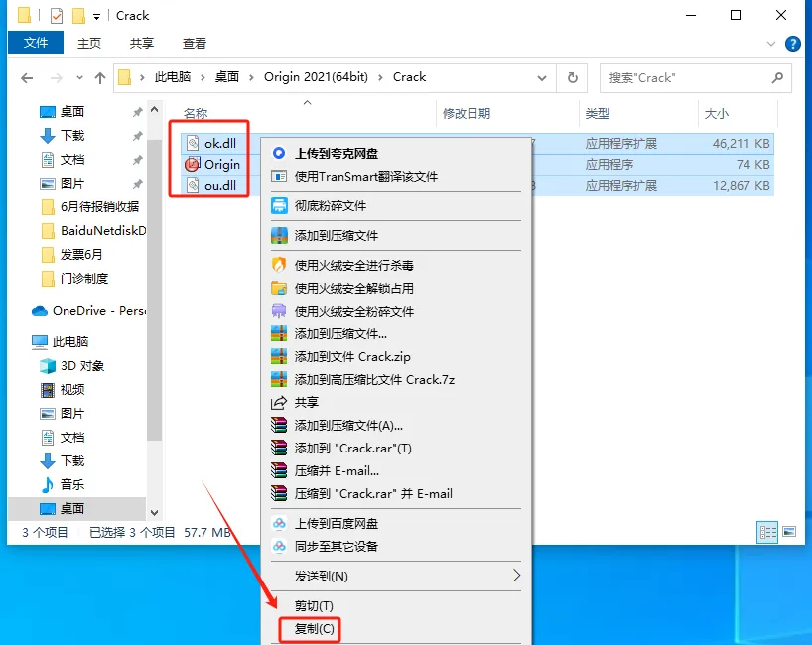
Task: Click the refresh button beside address bar
Action: 572,77
